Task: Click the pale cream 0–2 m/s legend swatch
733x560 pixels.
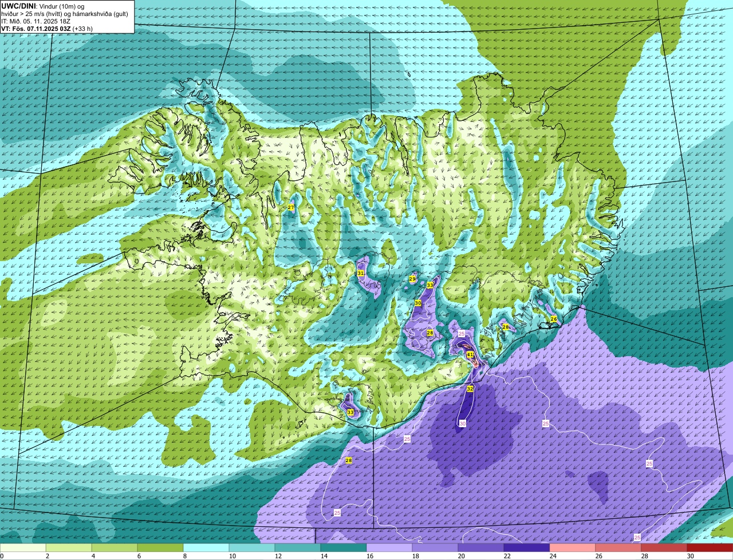Action: 23,547
